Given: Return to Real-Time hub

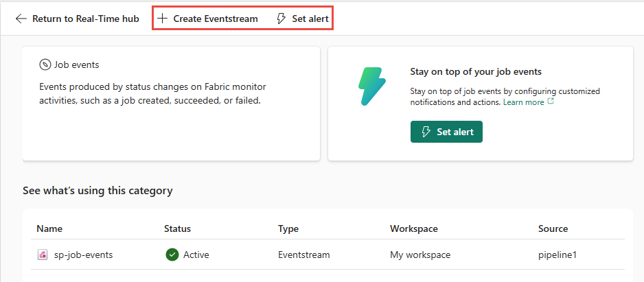Looking at the screenshot, I should (x=85, y=19).
